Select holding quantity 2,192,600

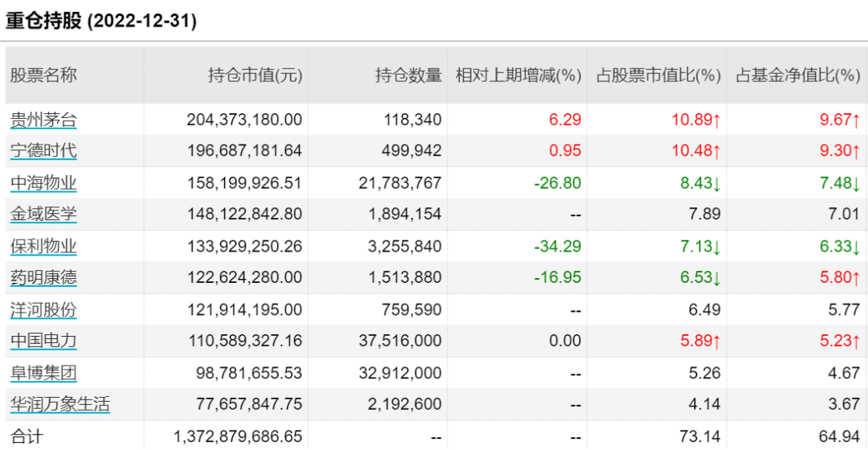[x=404, y=404]
